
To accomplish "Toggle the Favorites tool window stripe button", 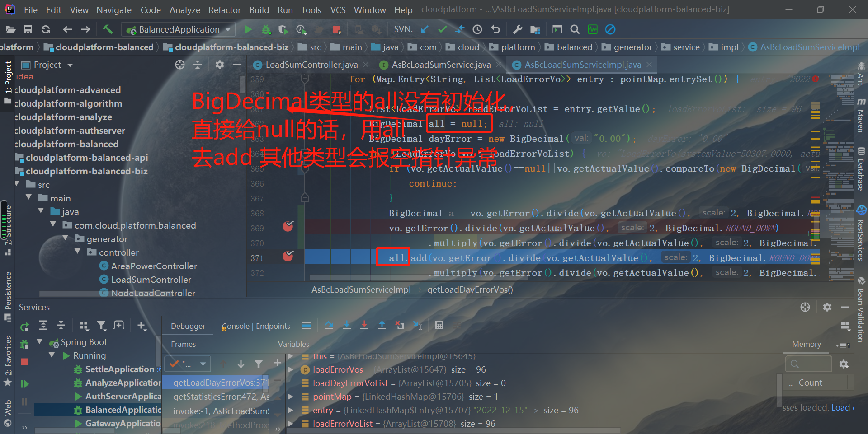I will tap(8, 361).
